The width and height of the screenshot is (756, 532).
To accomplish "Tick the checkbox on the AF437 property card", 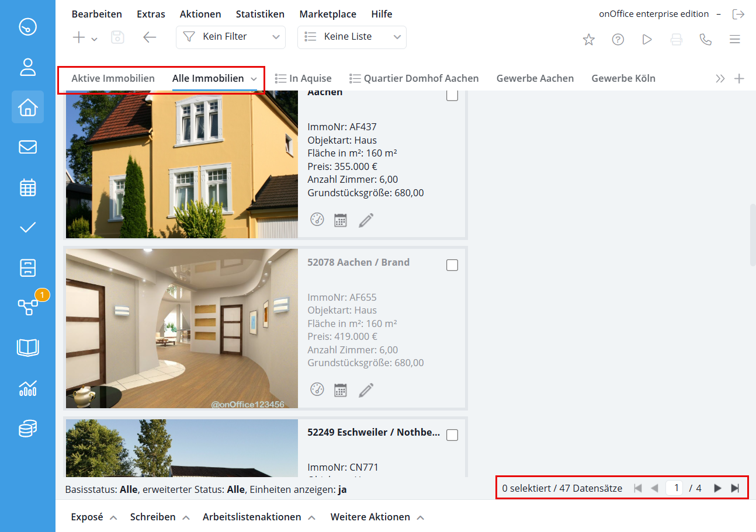I will tap(452, 95).
